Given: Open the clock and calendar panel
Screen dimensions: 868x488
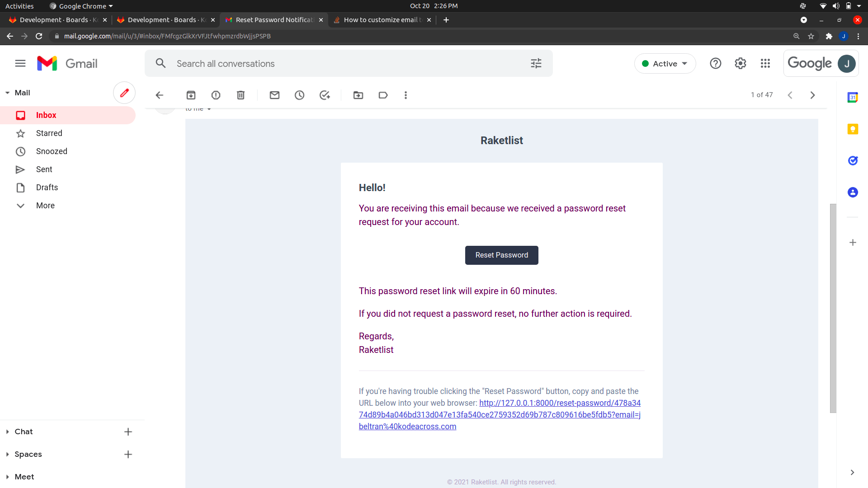Looking at the screenshot, I should pyautogui.click(x=434, y=6).
